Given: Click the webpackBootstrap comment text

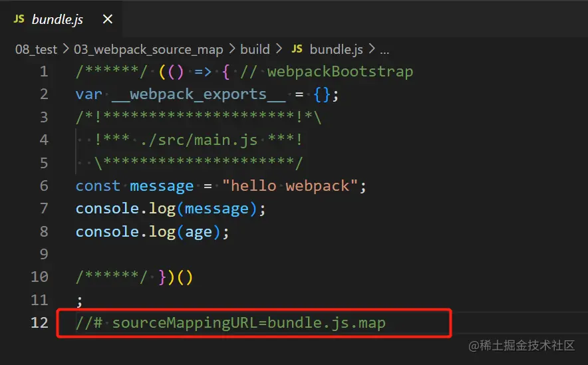Looking at the screenshot, I should click(x=340, y=72).
